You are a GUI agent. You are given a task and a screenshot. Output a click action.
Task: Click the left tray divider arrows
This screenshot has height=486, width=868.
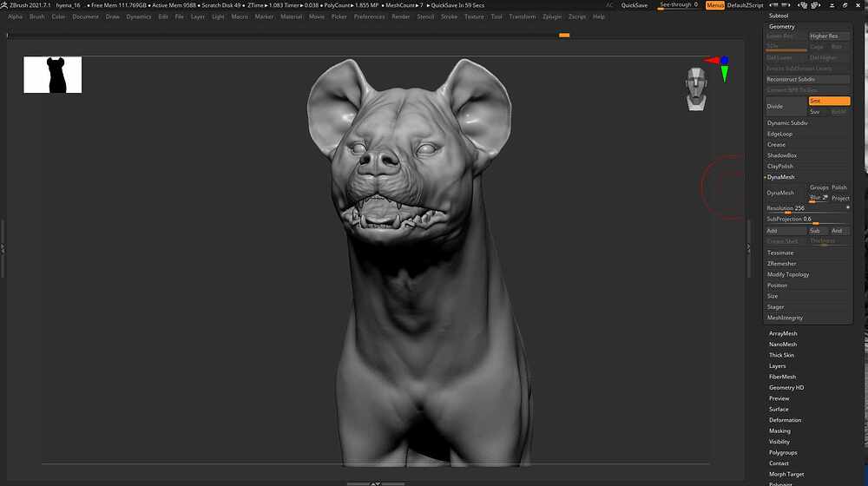coord(3,249)
